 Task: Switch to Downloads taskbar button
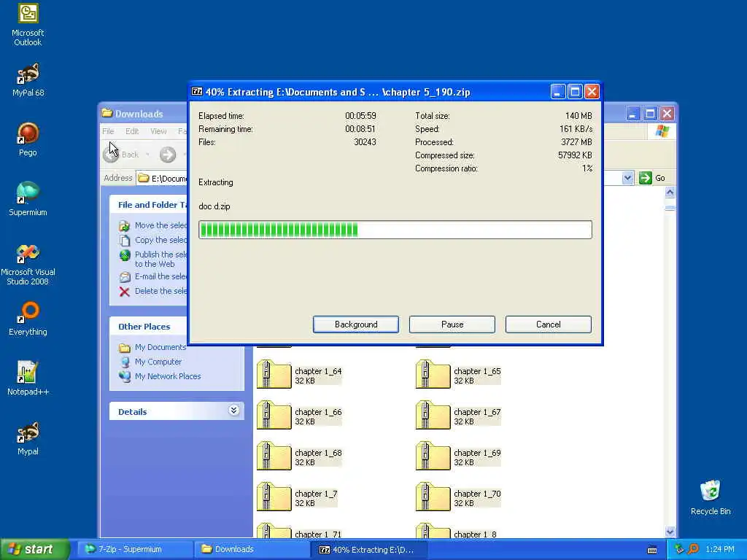pyautogui.click(x=252, y=550)
